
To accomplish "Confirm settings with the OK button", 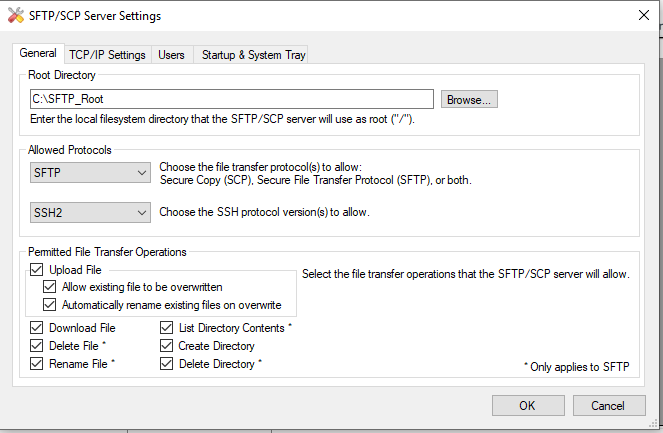I will (527, 405).
